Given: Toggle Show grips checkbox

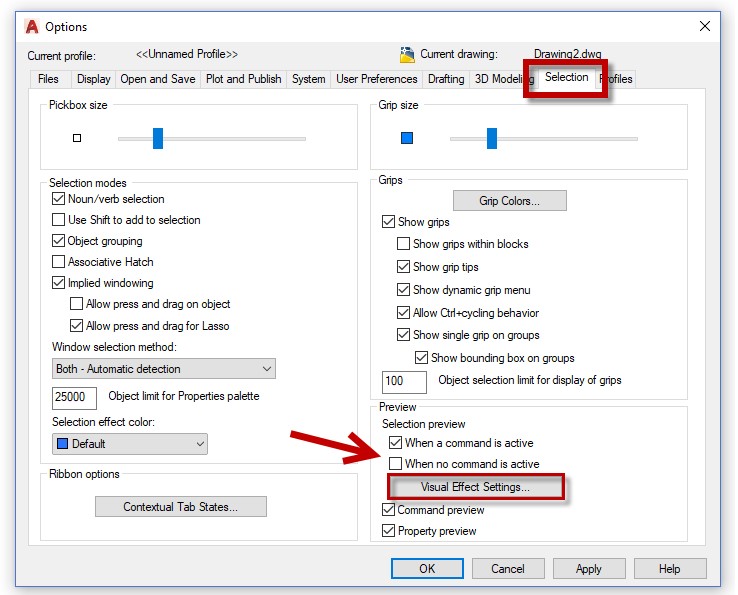Looking at the screenshot, I should click(388, 222).
